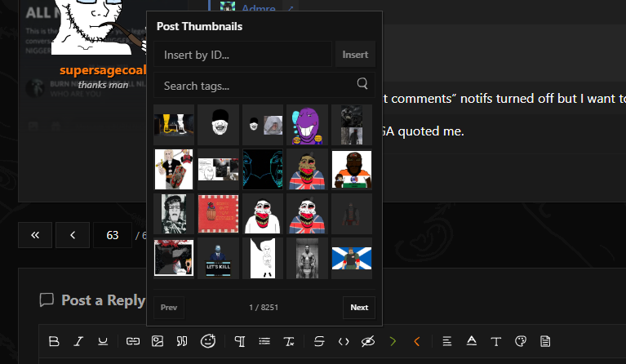The image size is (626, 364).
Task: Insert a link with the chain icon
Action: (x=132, y=340)
